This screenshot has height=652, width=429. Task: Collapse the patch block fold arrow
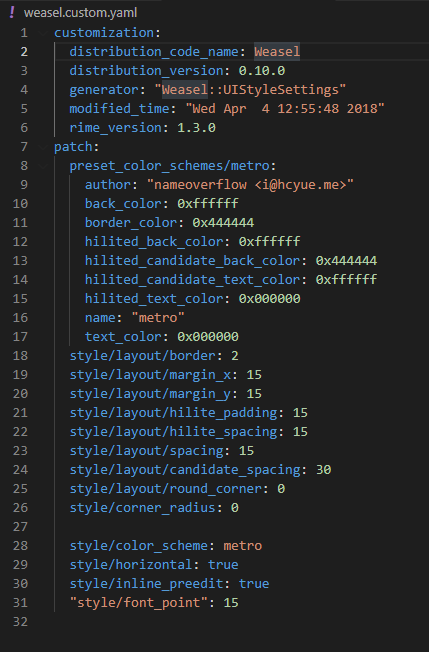click(43, 146)
